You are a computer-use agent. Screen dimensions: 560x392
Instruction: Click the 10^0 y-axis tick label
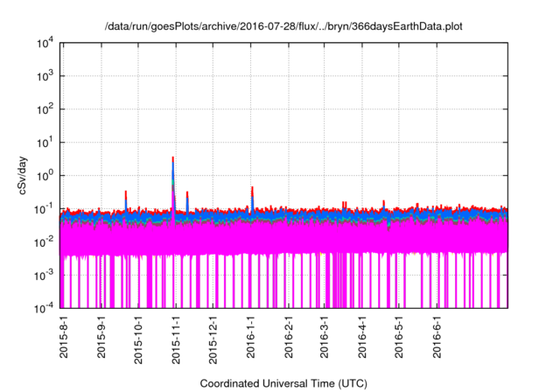[x=44, y=176]
